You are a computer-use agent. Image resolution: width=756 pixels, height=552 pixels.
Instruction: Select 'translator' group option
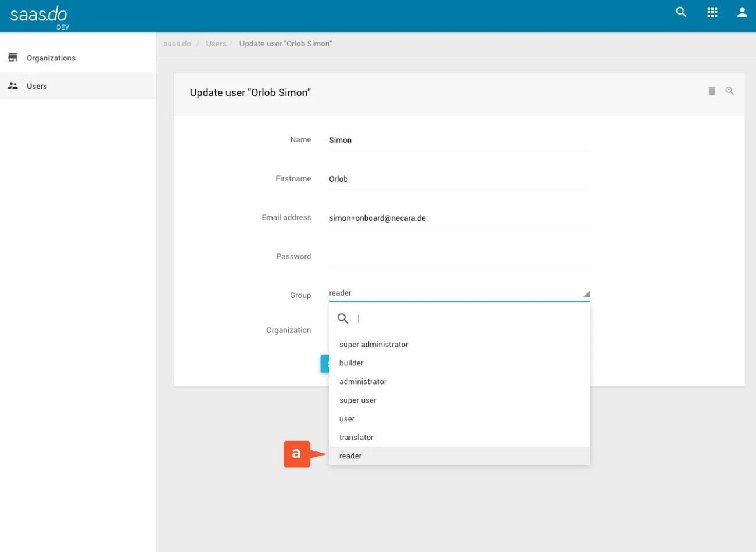tap(356, 438)
